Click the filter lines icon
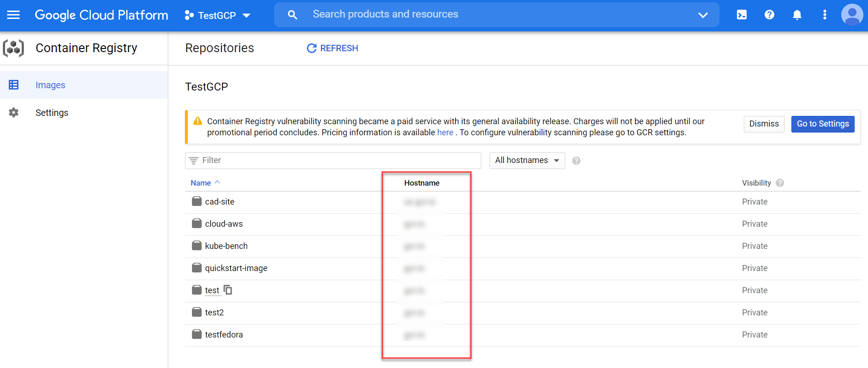This screenshot has height=368, width=868. pyautogui.click(x=194, y=160)
